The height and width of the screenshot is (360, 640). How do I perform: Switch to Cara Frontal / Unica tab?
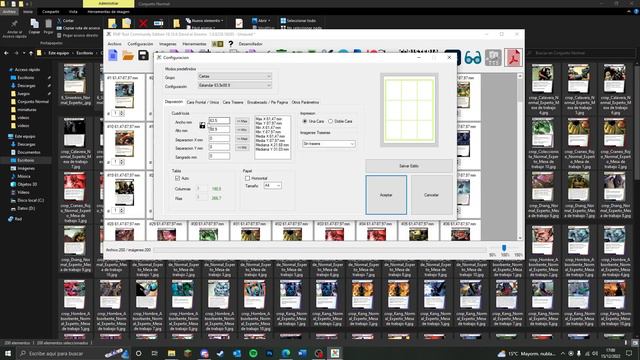[202, 102]
